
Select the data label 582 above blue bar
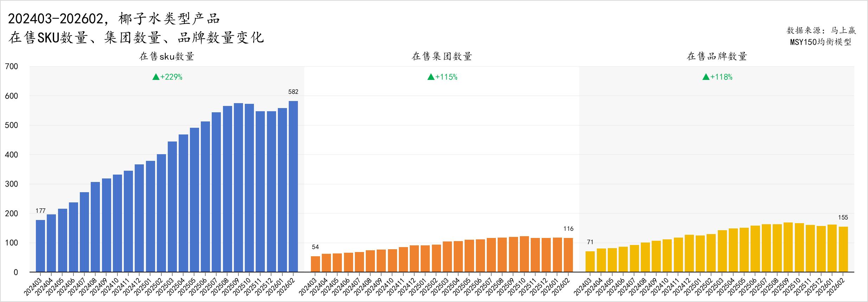click(x=293, y=92)
